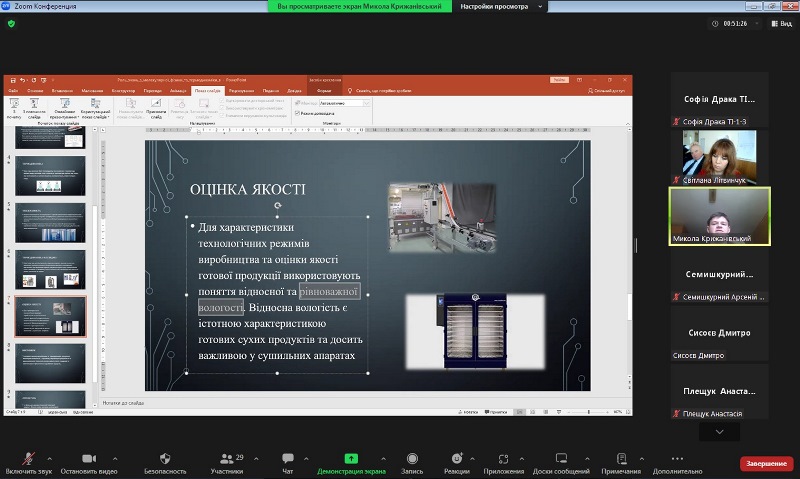The image size is (800, 479).
Task: Click the green encryption shield icon
Action: coord(12,24)
